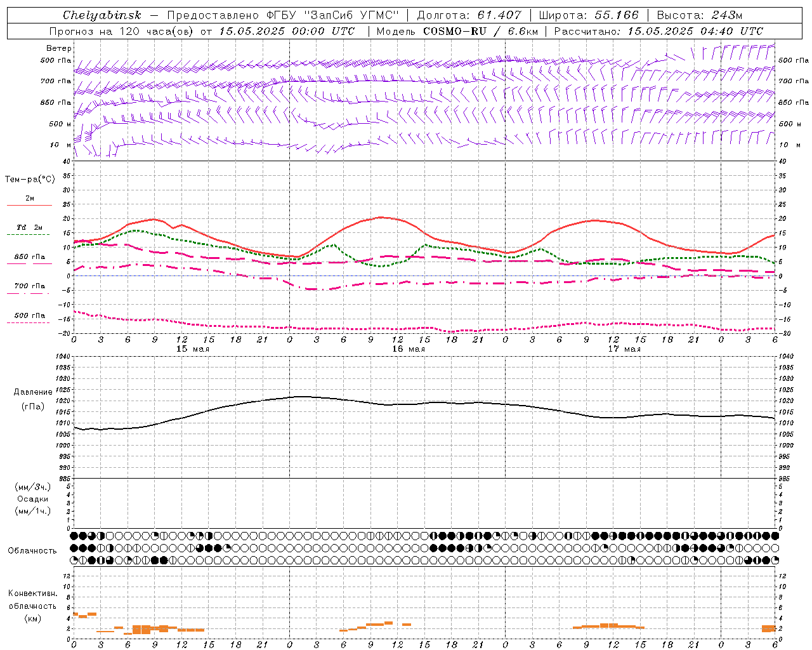
Task: Click the '(км)' convective height unit label
Action: 32,618
